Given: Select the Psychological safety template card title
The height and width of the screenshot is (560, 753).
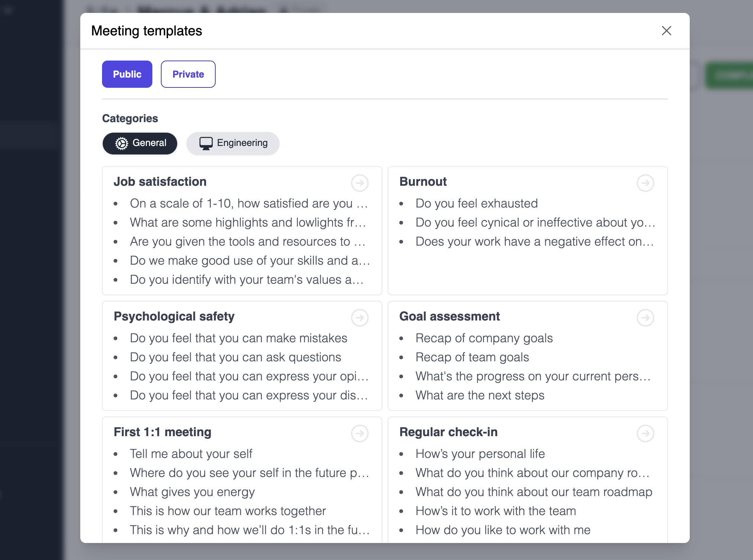Looking at the screenshot, I should (174, 316).
